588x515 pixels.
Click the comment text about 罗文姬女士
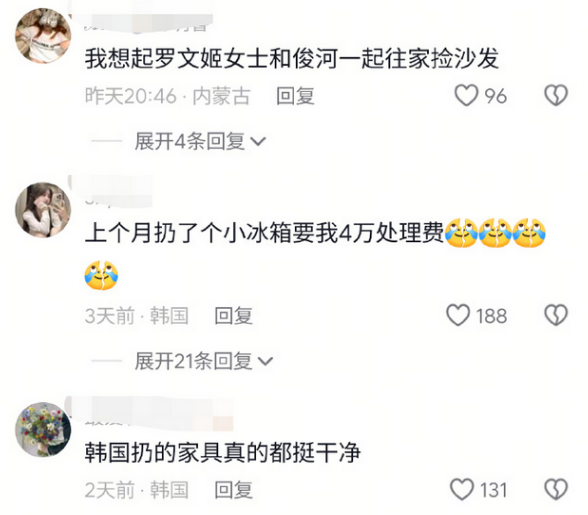click(x=292, y=59)
